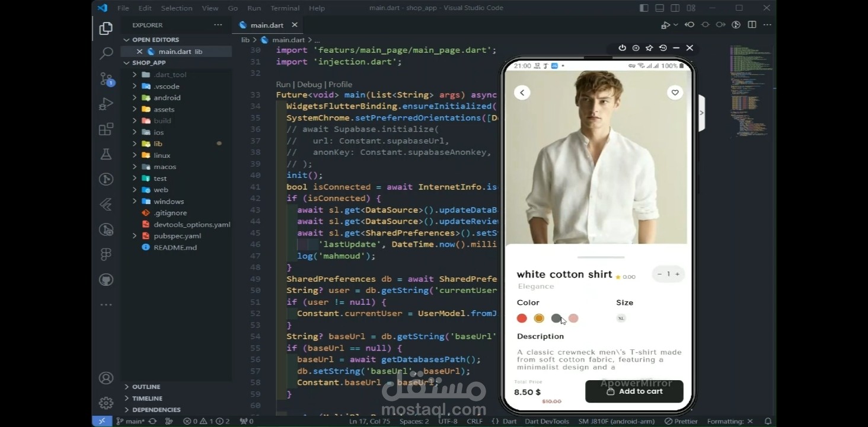Pin the phone mirror window
Image resolution: width=868 pixels, height=427 pixels.
pos(649,48)
